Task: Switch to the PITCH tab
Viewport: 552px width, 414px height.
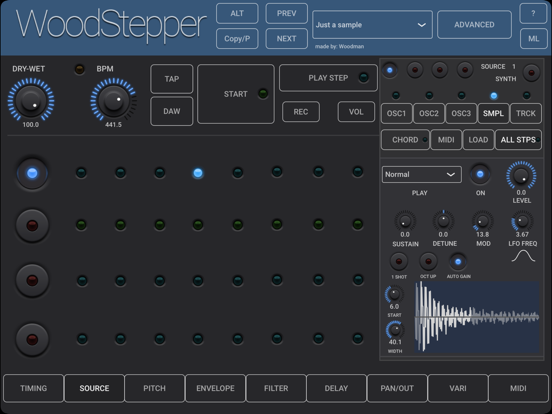Action: (x=155, y=388)
